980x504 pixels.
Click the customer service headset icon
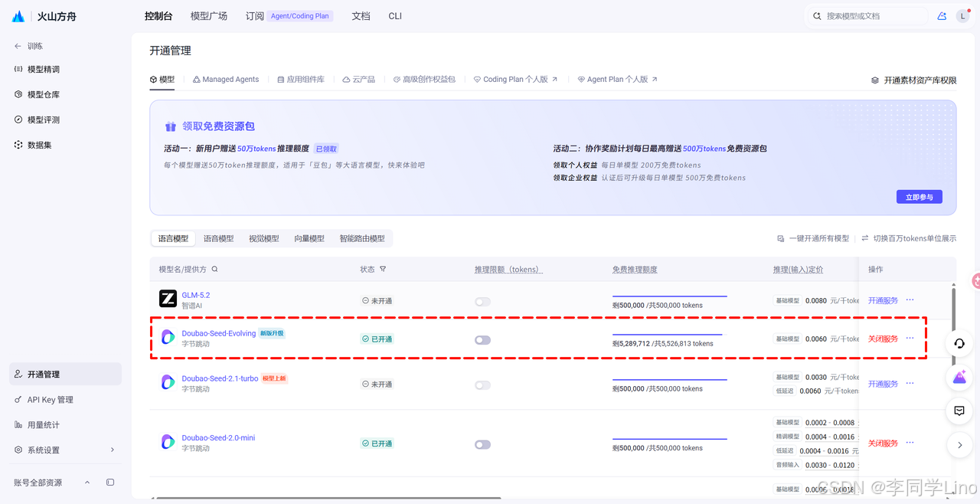pos(959,343)
